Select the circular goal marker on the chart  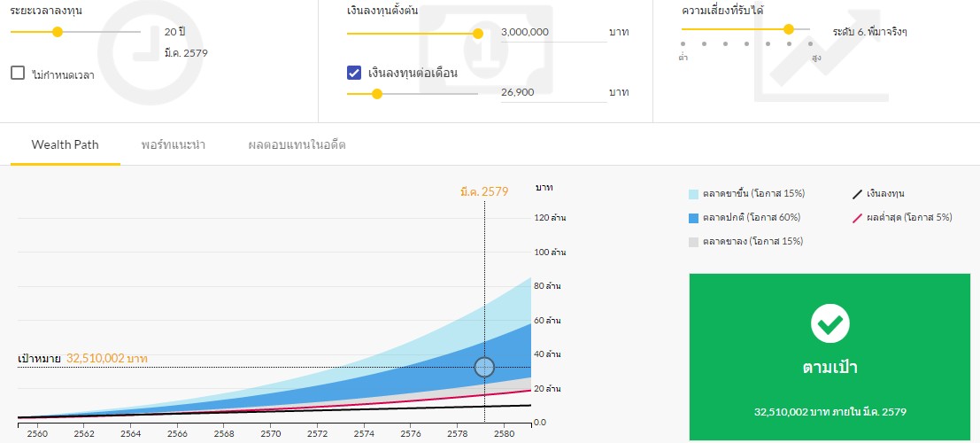coord(484,367)
